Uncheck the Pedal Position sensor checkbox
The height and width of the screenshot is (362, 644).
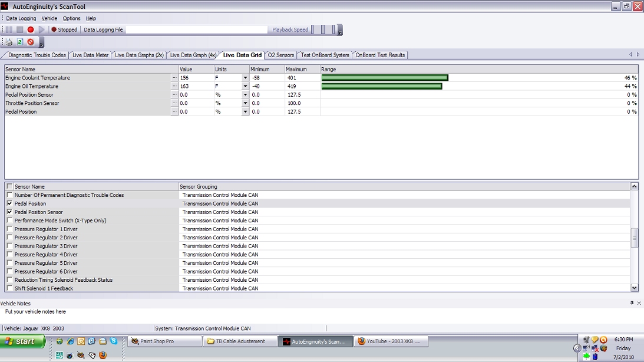click(x=9, y=203)
